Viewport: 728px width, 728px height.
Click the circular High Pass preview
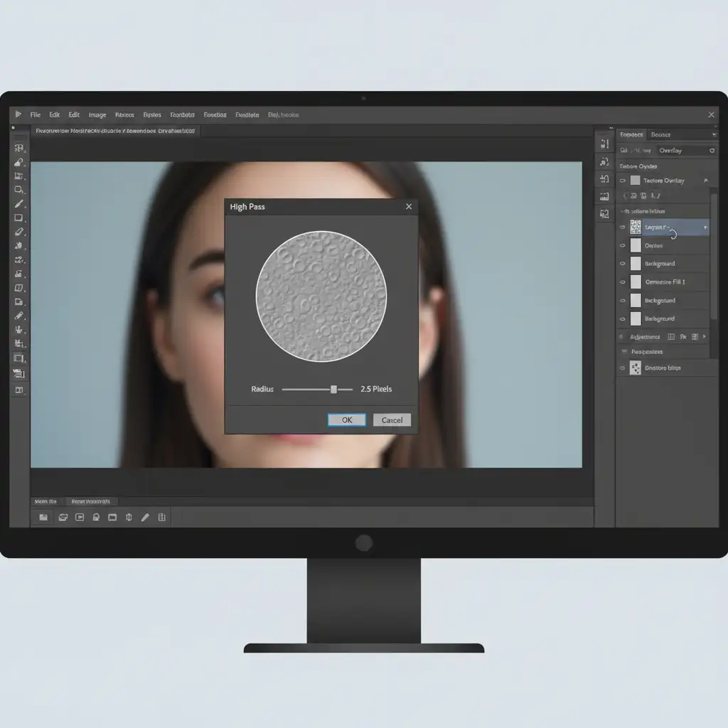coord(321,296)
